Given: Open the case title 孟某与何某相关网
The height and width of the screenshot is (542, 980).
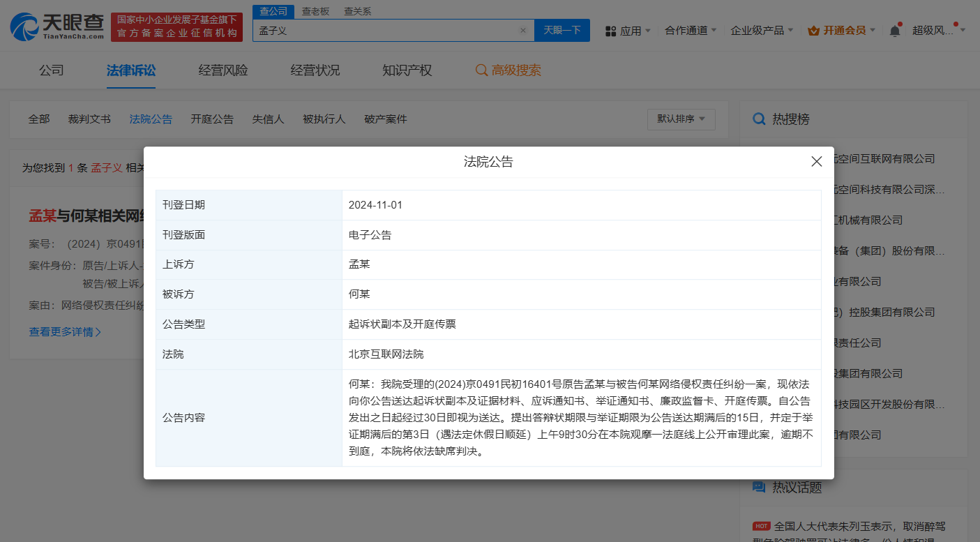Looking at the screenshot, I should point(86,216).
